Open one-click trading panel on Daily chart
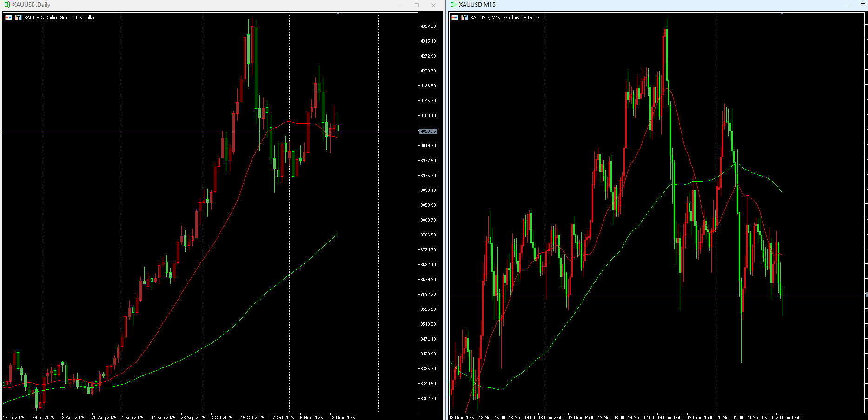868x420 pixels. 8,18
